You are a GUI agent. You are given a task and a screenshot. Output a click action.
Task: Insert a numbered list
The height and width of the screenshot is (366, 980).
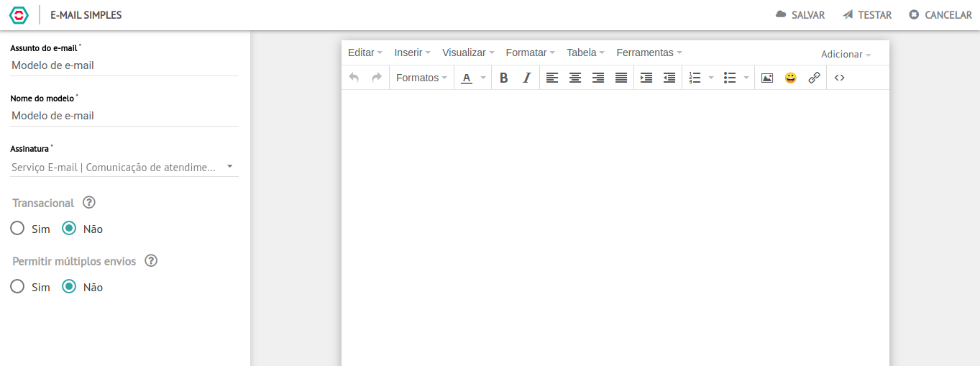pos(695,78)
